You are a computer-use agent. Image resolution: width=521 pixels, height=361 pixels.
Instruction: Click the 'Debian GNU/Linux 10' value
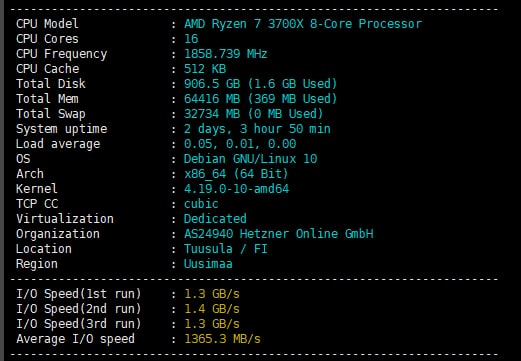(250, 159)
